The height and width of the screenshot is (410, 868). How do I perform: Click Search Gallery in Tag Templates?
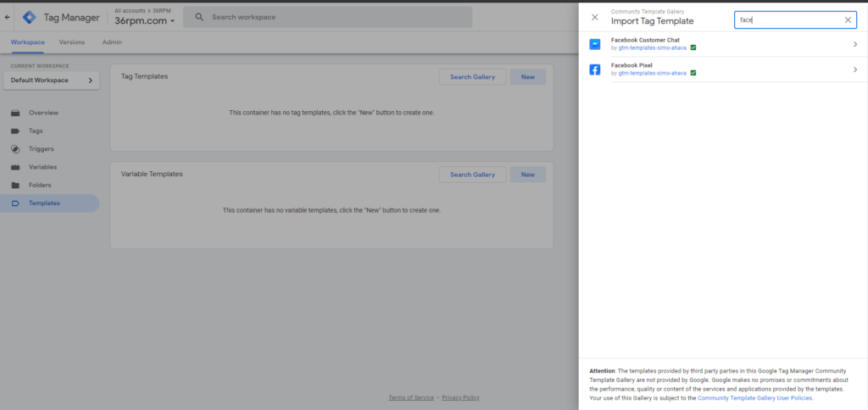click(x=473, y=77)
